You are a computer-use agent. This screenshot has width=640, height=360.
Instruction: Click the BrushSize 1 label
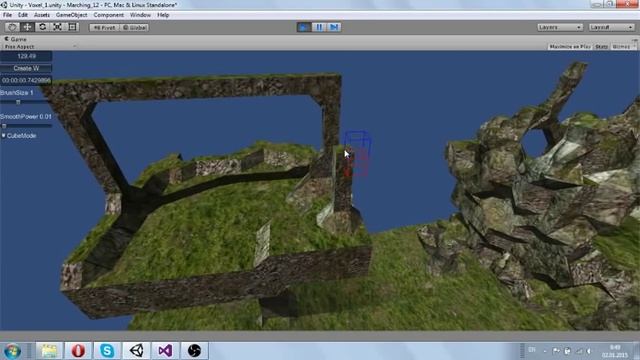[17, 93]
